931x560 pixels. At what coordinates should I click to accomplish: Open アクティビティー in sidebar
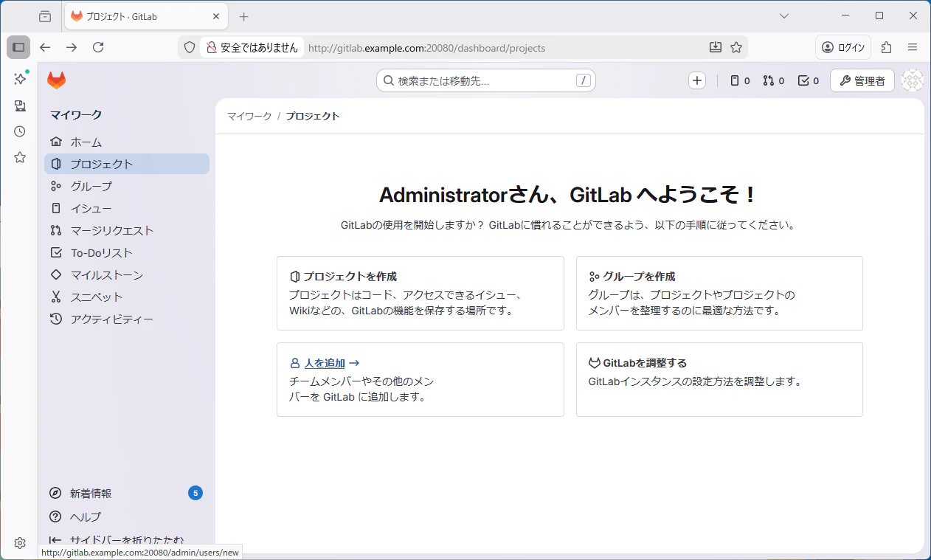[x=127, y=319]
